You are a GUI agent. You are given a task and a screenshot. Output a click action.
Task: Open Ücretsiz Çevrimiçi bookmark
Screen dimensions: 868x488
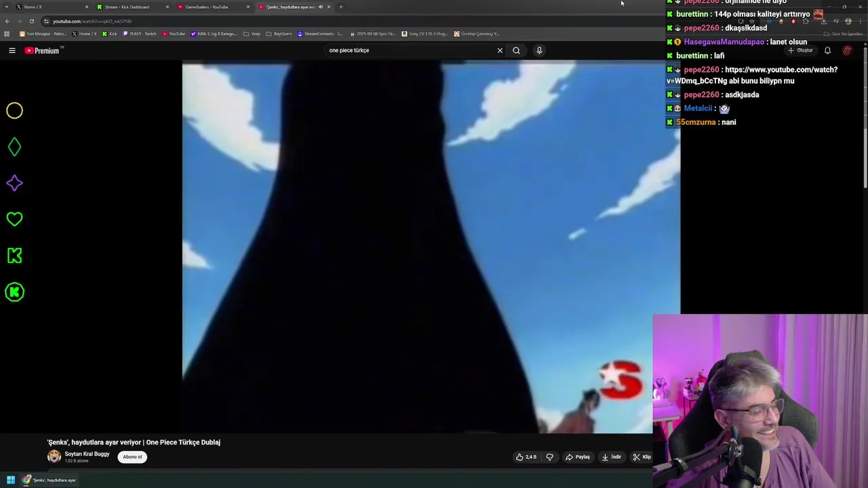pos(477,34)
